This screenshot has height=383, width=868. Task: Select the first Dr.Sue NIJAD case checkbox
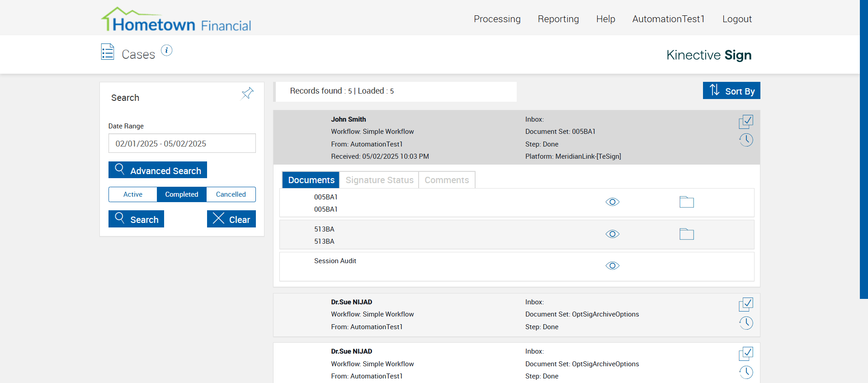tap(746, 304)
